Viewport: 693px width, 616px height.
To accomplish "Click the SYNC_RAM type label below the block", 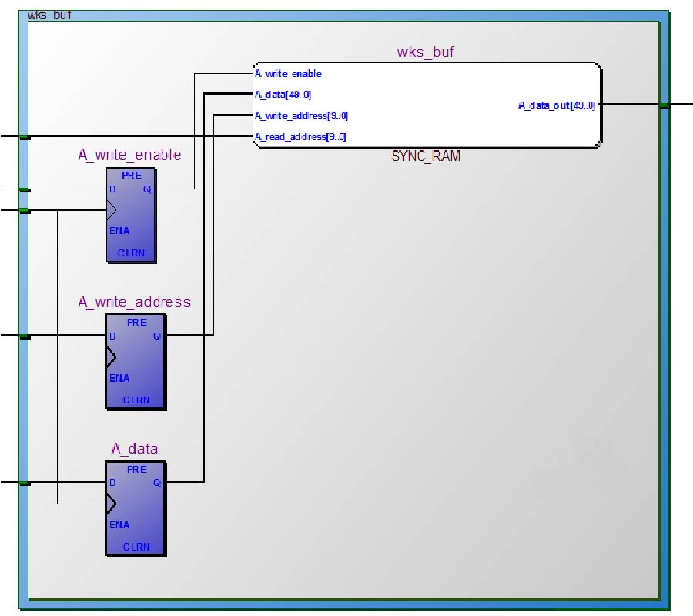I will [426, 156].
